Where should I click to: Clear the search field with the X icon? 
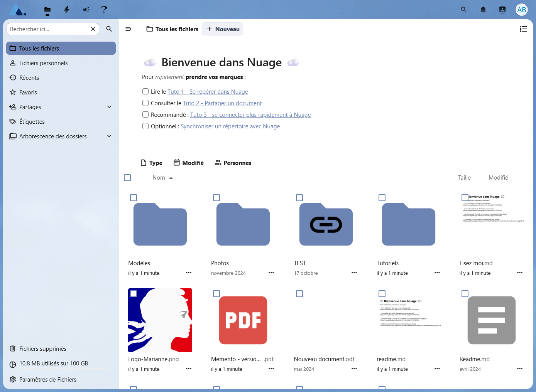click(93, 29)
